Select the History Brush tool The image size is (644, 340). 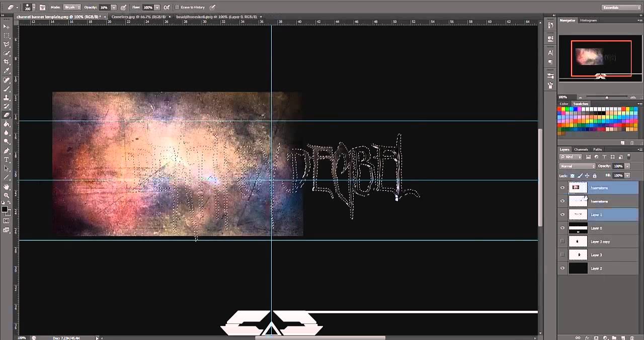[x=7, y=106]
